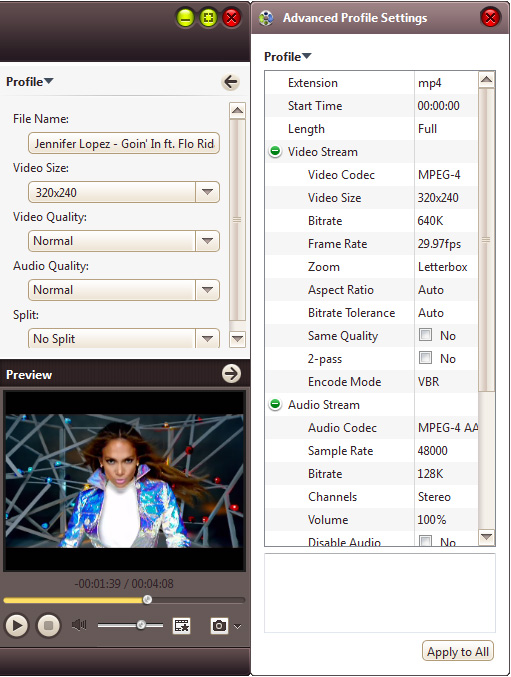511x677 pixels.
Task: Open the Video Size dropdown
Action: point(208,192)
